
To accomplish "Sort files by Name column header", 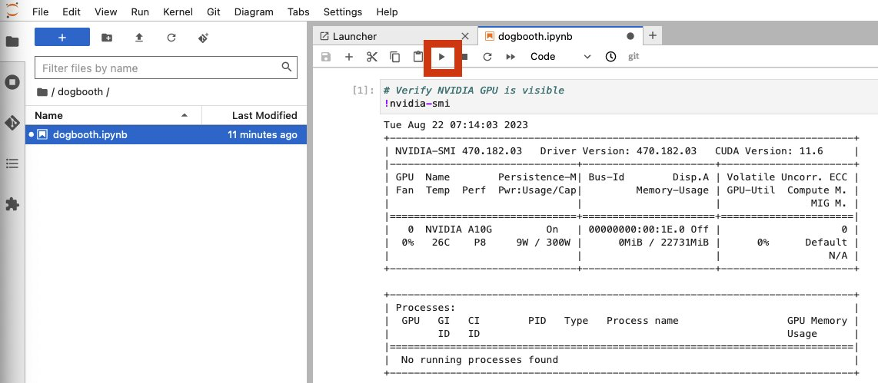I will pyautogui.click(x=113, y=116).
